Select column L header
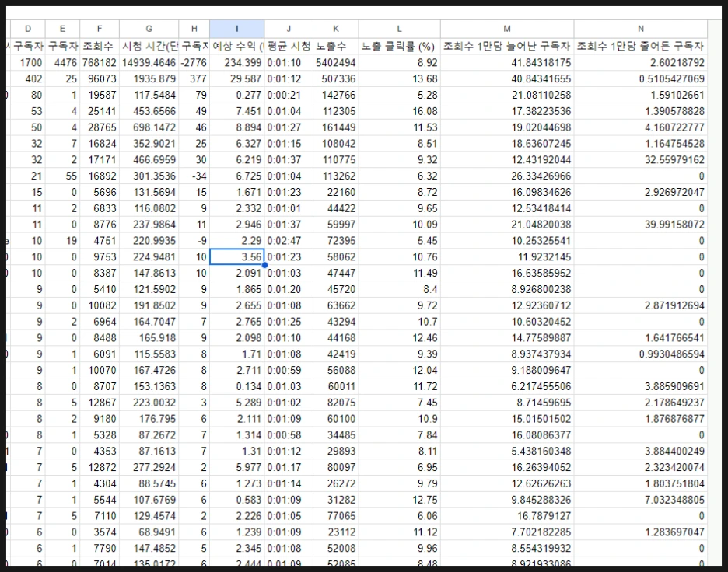Image resolution: width=728 pixels, height=572 pixels. pos(399,29)
